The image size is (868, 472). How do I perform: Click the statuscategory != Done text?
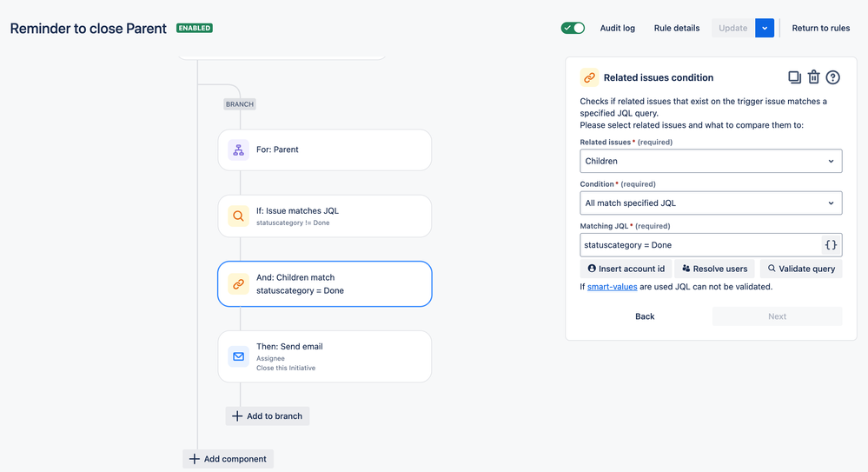293,223
